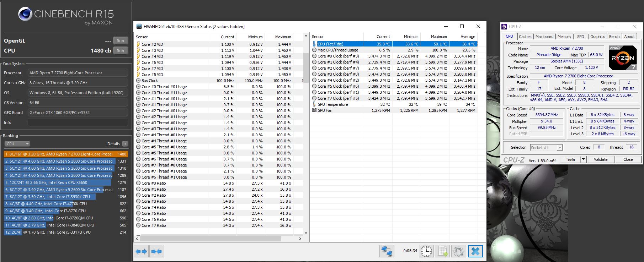Click HWiNFO expand columns arrows icon

tap(141, 251)
